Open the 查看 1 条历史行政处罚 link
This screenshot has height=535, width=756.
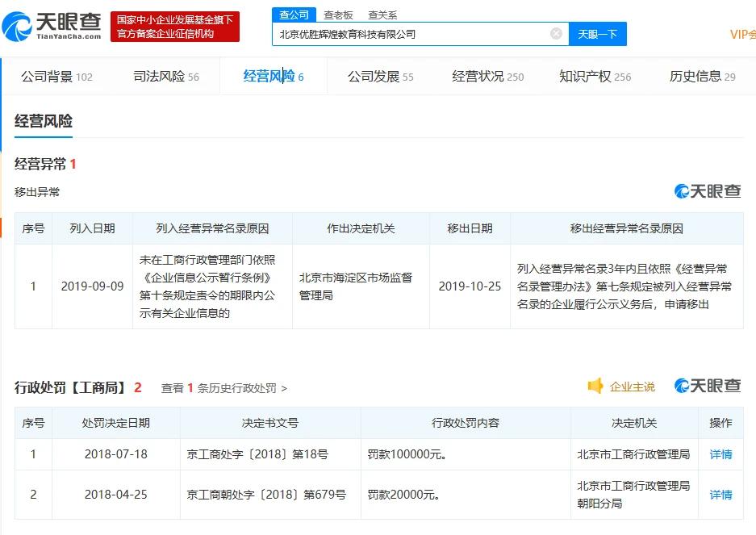[224, 388]
